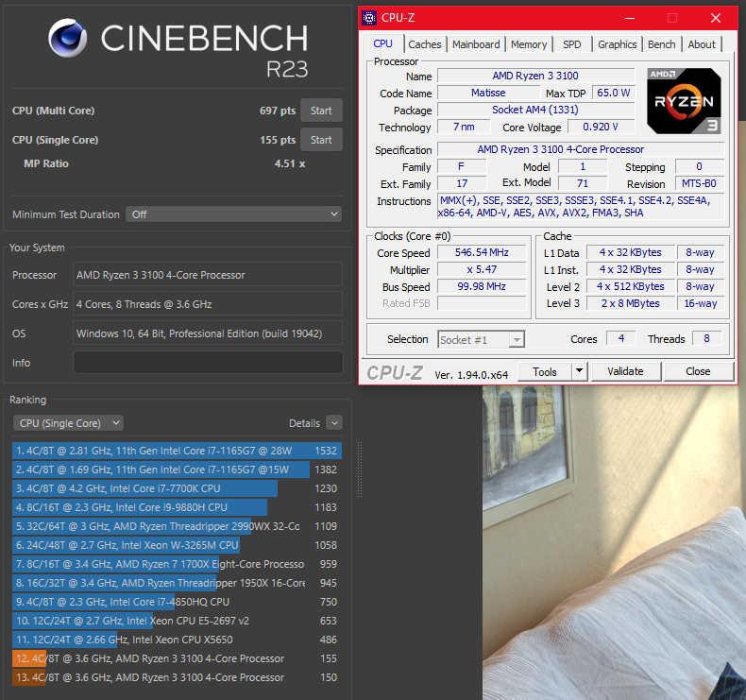Start the CPU (Single Core) test

(321, 140)
